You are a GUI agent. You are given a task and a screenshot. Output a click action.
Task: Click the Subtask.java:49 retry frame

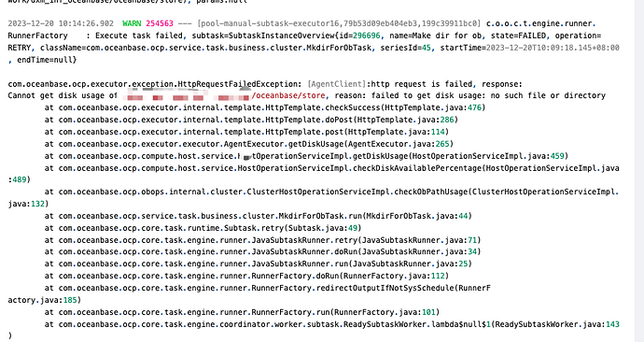325,228
